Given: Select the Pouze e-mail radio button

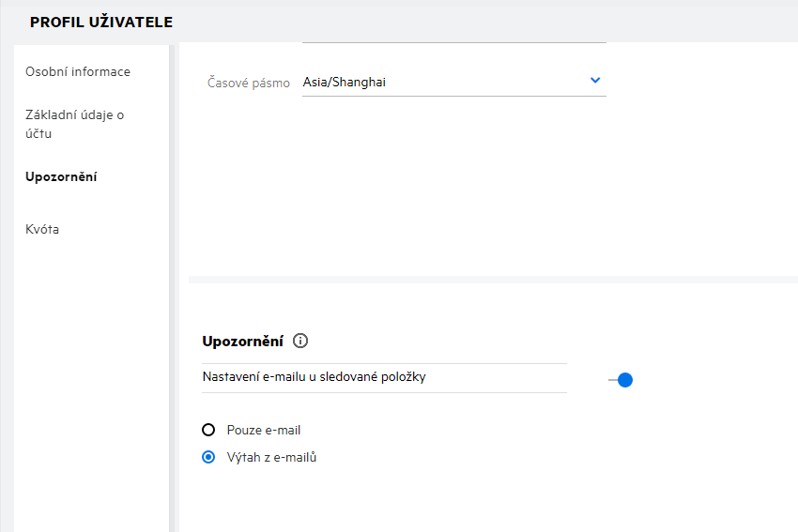Looking at the screenshot, I should click(209, 431).
